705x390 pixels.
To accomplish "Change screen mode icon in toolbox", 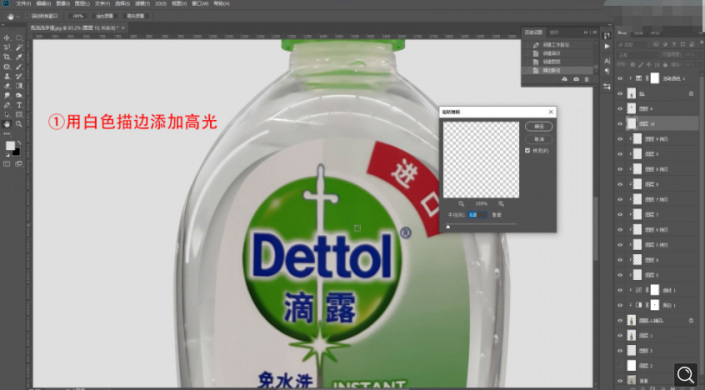I will tap(19, 164).
